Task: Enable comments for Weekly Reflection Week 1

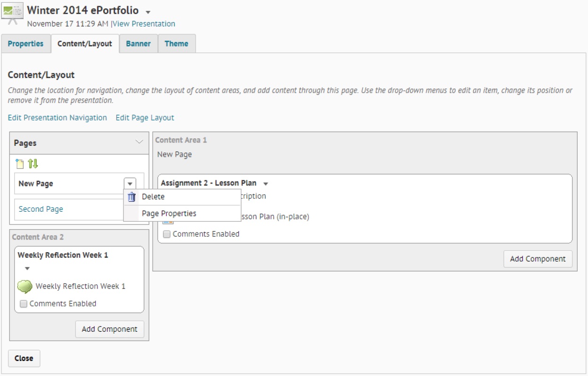Action: point(24,304)
